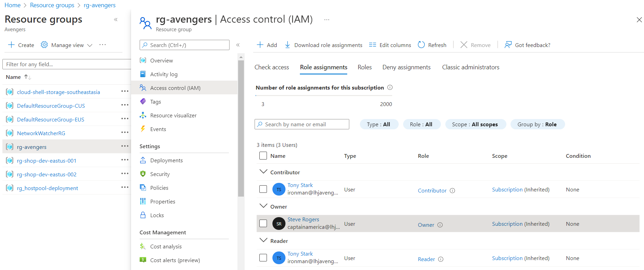This screenshot has height=270, width=644.
Task: Open ellipsis next to Access control title
Action: tap(327, 20)
